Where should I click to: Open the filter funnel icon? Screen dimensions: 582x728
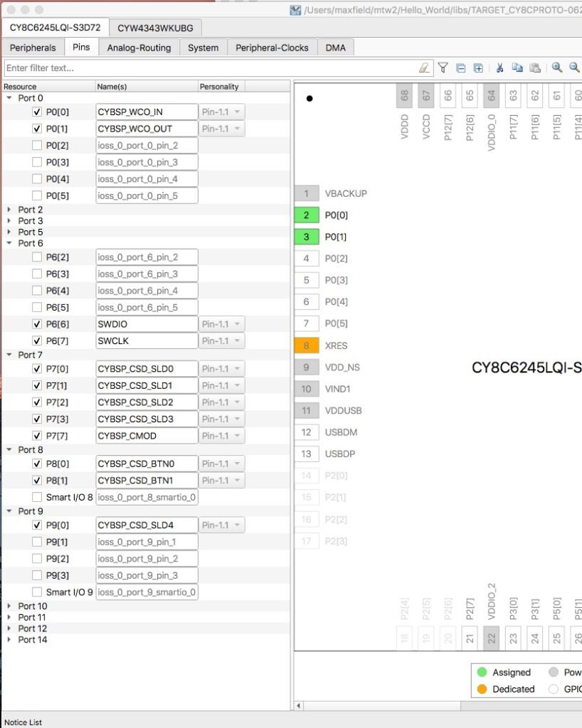coord(443,68)
